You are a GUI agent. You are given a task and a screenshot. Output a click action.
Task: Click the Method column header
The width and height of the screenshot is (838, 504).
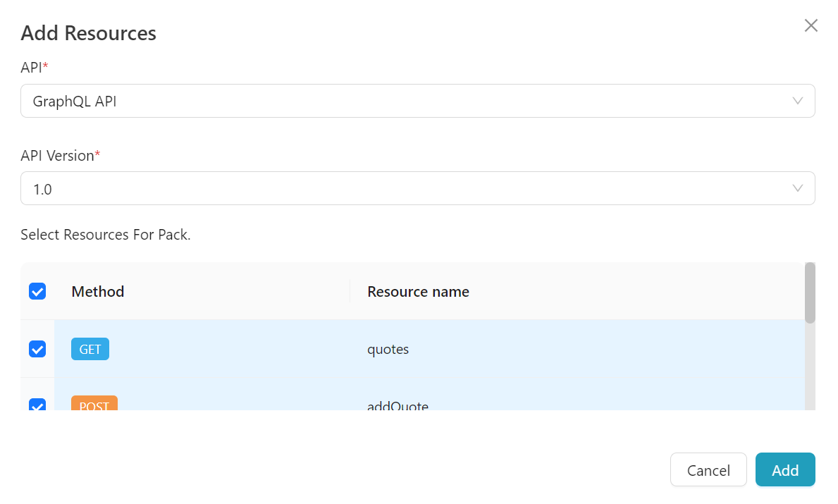coord(98,291)
